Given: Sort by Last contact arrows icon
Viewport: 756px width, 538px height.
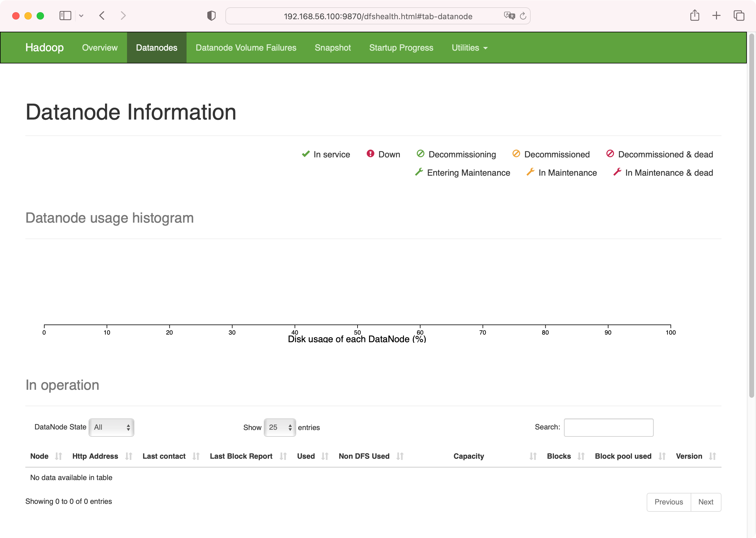Looking at the screenshot, I should pyautogui.click(x=196, y=456).
